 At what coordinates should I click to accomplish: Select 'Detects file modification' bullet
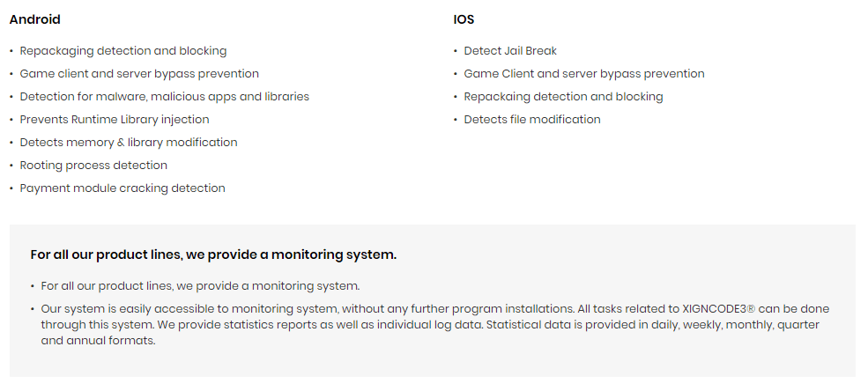(532, 120)
